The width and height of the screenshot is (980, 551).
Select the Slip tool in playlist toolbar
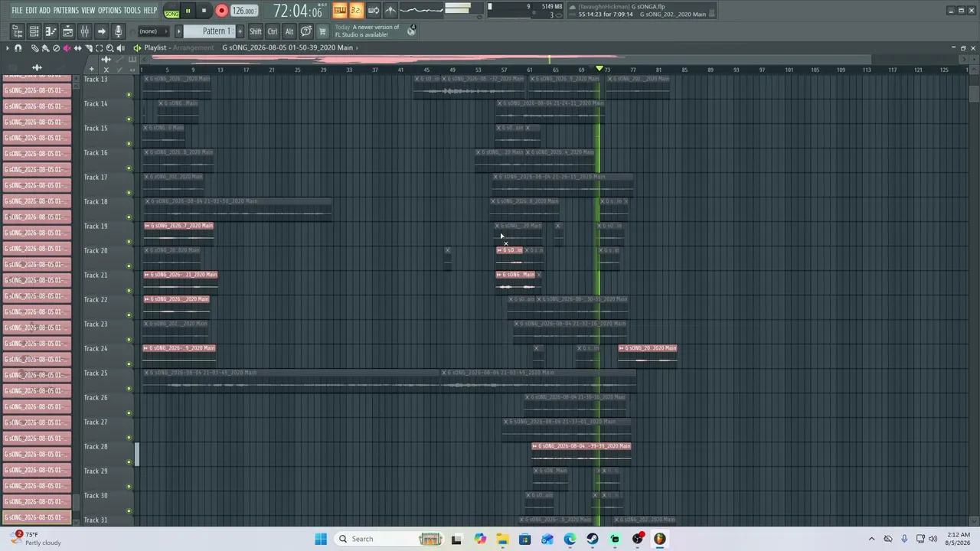(x=77, y=48)
